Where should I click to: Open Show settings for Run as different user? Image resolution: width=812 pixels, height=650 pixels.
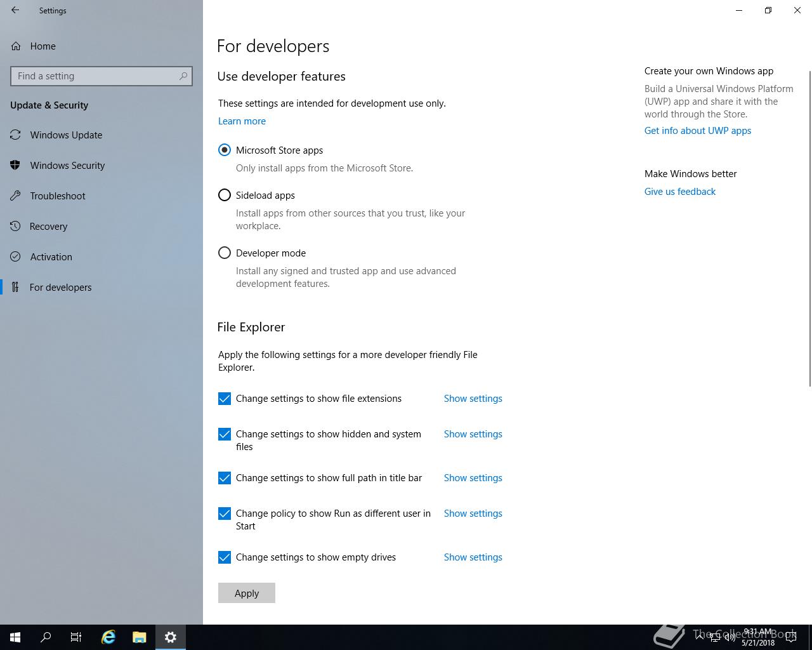click(x=473, y=514)
